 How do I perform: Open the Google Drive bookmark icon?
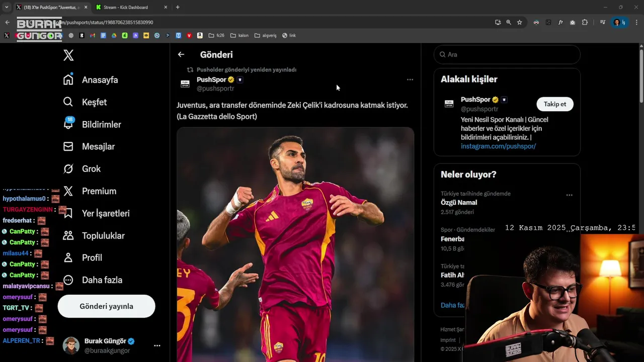(x=114, y=35)
